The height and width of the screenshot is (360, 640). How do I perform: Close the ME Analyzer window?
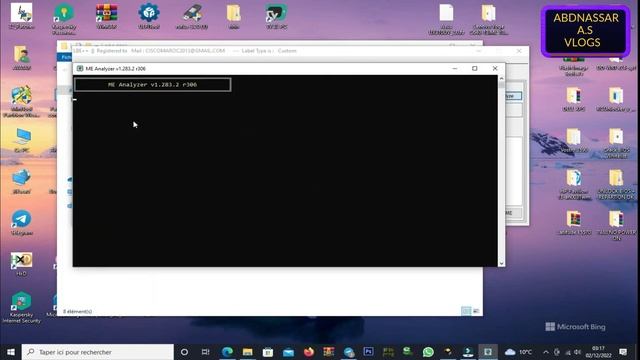pyautogui.click(x=495, y=69)
